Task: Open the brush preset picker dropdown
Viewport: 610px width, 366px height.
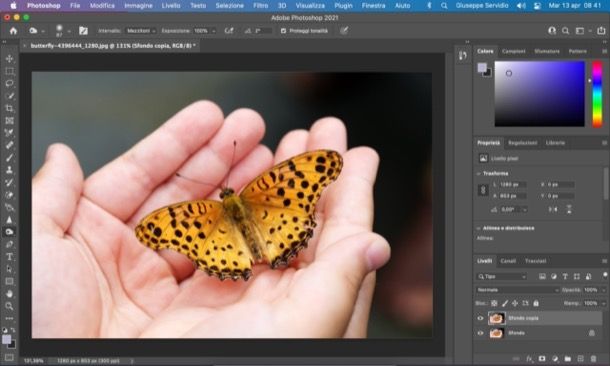Action: 69,31
